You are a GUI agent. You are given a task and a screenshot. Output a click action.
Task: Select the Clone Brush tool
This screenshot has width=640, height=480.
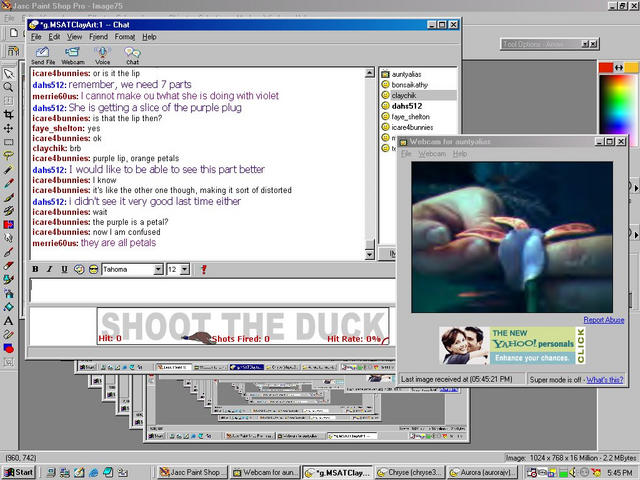pyautogui.click(x=8, y=211)
